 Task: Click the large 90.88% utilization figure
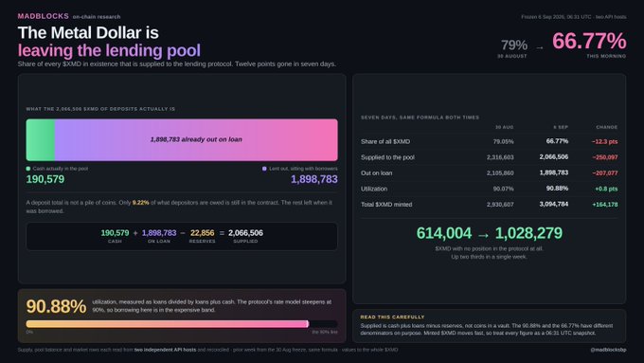click(56, 306)
